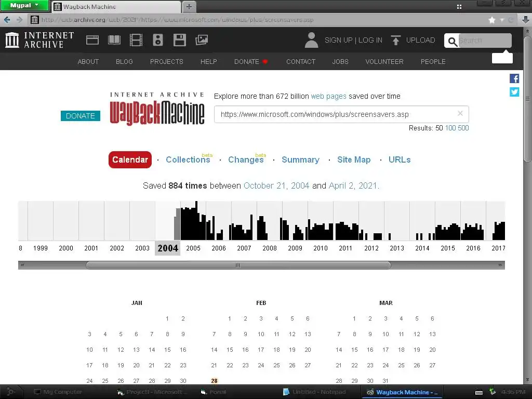Image resolution: width=532 pixels, height=399 pixels.
Task: Show 100 results
Action: 450,128
